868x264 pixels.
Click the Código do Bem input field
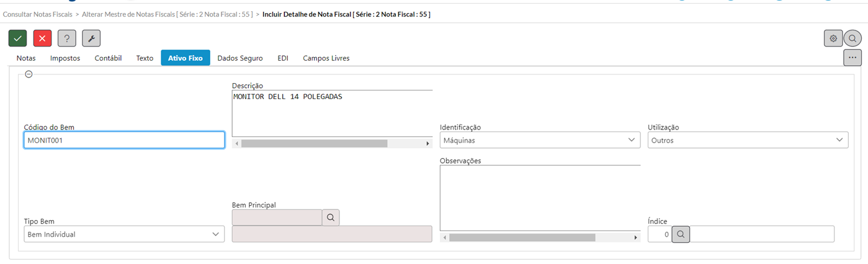124,140
